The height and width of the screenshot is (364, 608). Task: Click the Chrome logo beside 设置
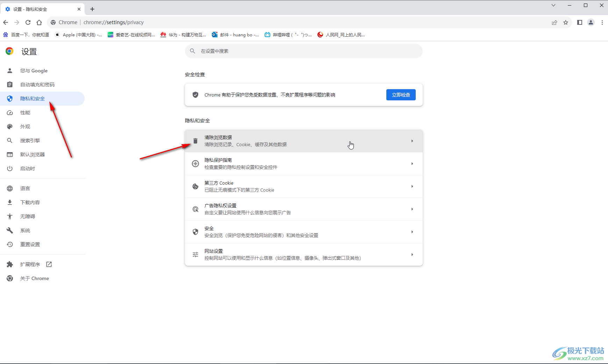pos(9,51)
